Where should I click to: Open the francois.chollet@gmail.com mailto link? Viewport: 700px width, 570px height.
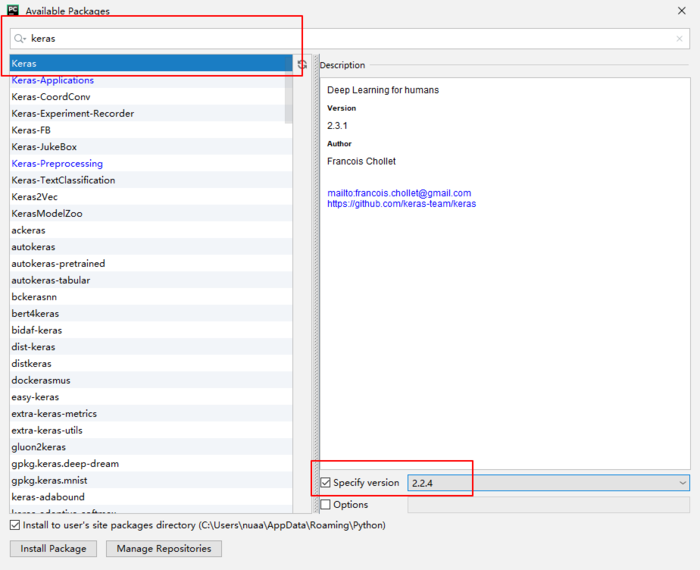coord(399,193)
